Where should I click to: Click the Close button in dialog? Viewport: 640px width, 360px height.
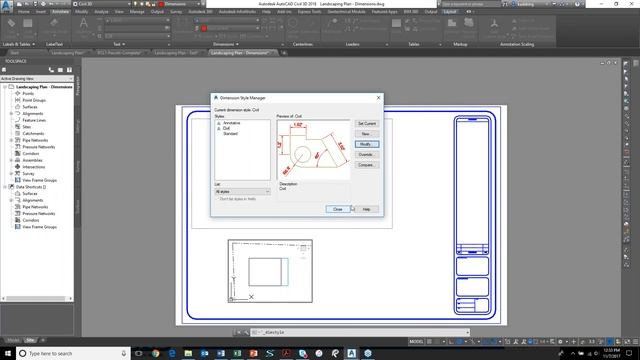pos(338,209)
